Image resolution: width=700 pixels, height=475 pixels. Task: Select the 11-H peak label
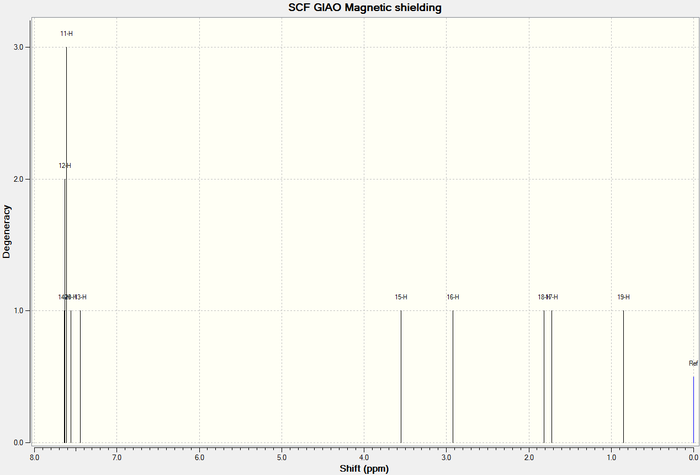[x=67, y=34]
